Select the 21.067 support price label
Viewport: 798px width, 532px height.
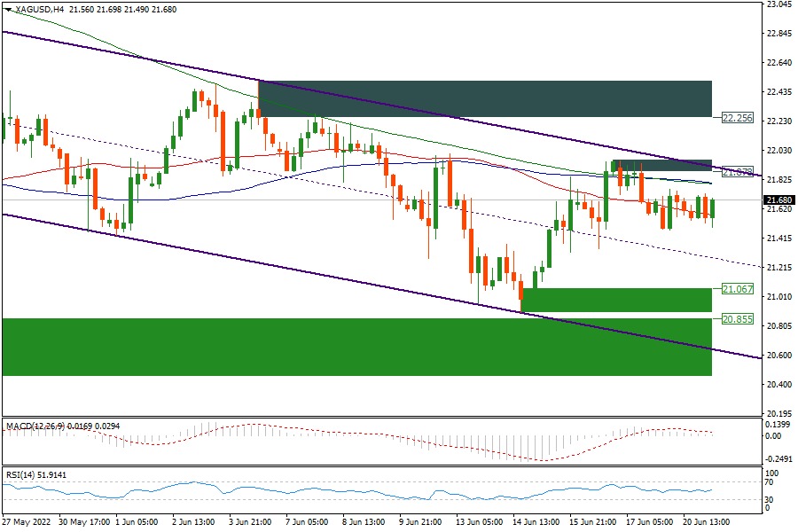tap(737, 289)
